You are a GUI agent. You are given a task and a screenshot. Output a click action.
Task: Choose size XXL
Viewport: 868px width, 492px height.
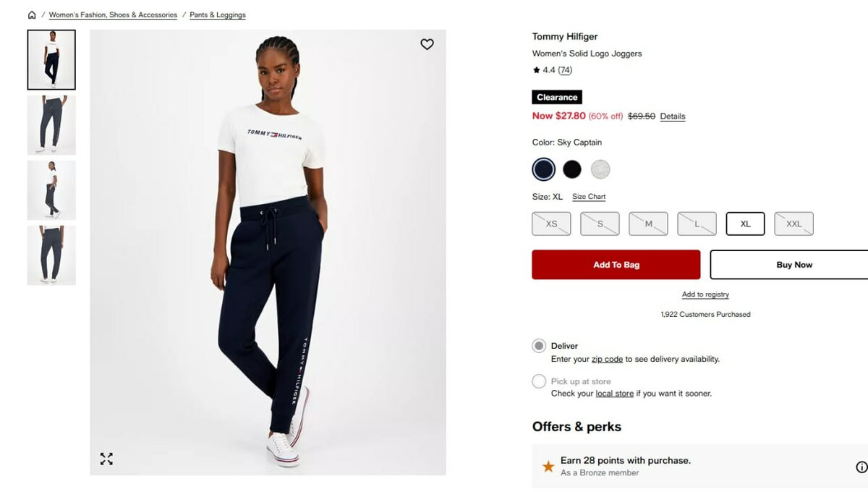794,224
